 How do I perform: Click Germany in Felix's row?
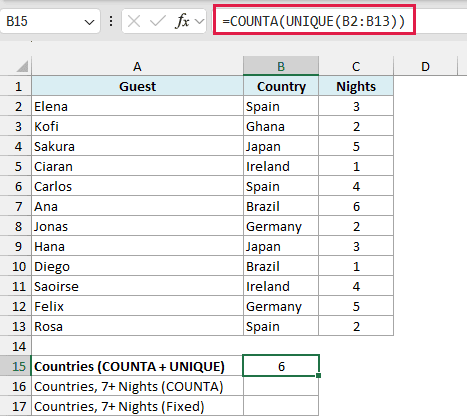281,306
